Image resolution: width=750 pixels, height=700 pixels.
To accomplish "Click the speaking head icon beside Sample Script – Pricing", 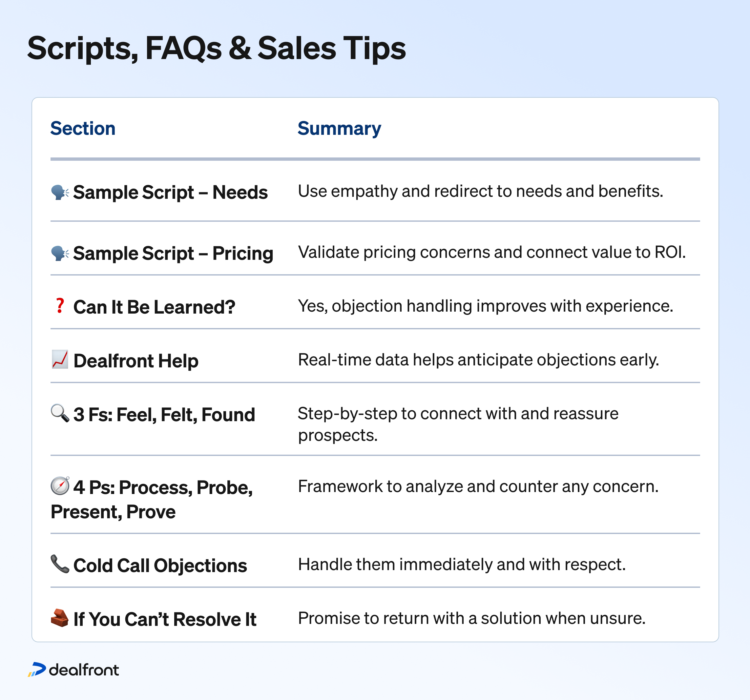I will click(x=60, y=253).
